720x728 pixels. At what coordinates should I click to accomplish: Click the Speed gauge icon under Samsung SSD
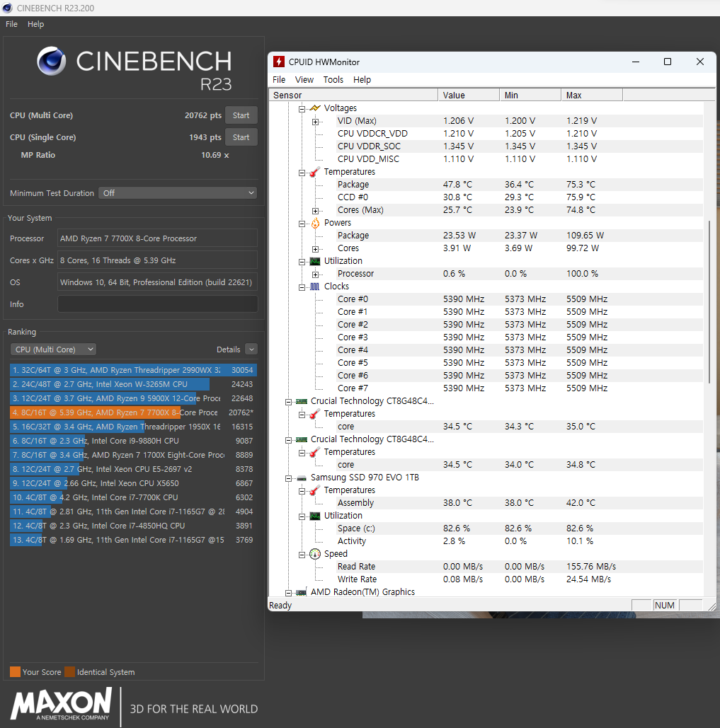click(x=315, y=554)
